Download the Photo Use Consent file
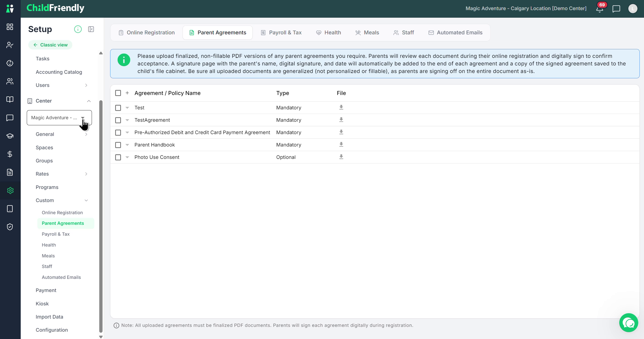Image resolution: width=644 pixels, height=339 pixels. 341,157
